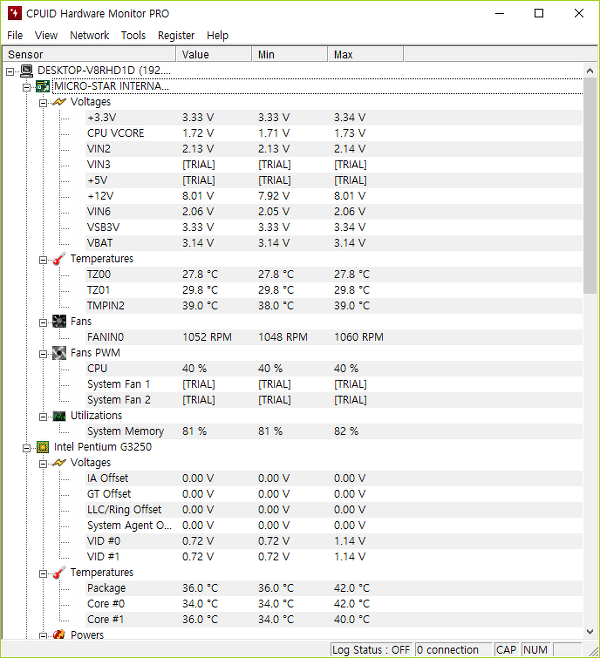
Task: Click the Value column header
Action: click(214, 55)
